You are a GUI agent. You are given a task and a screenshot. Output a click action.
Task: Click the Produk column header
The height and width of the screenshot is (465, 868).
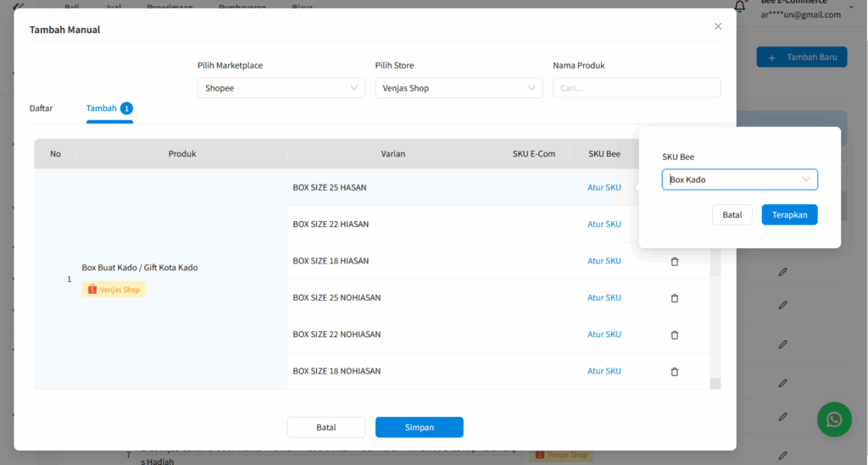[182, 153]
